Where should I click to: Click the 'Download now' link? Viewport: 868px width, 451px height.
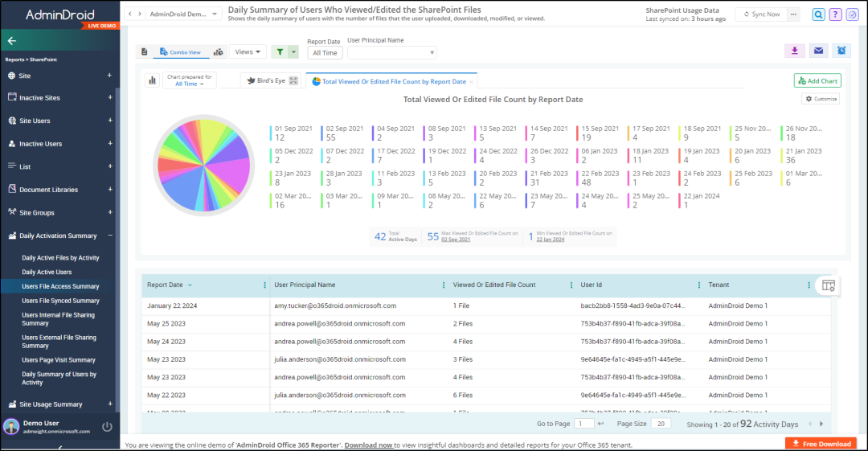pos(369,445)
